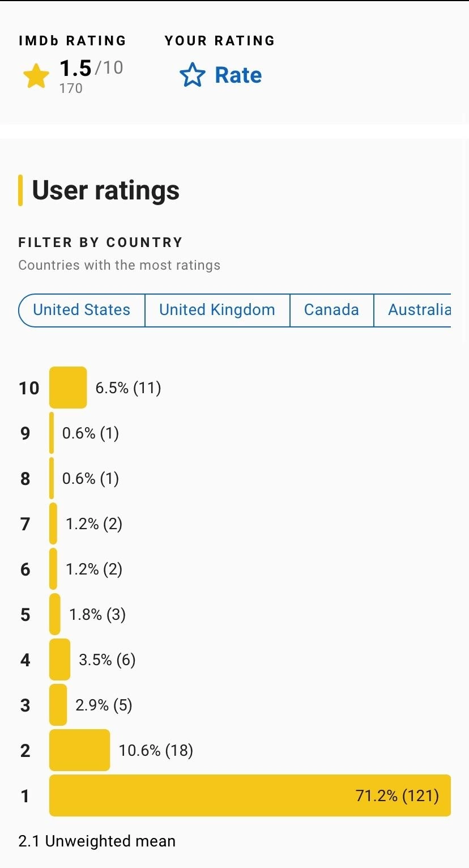Click the 2.1 Unweighted mean text
The height and width of the screenshot is (868, 469).
pos(97,841)
